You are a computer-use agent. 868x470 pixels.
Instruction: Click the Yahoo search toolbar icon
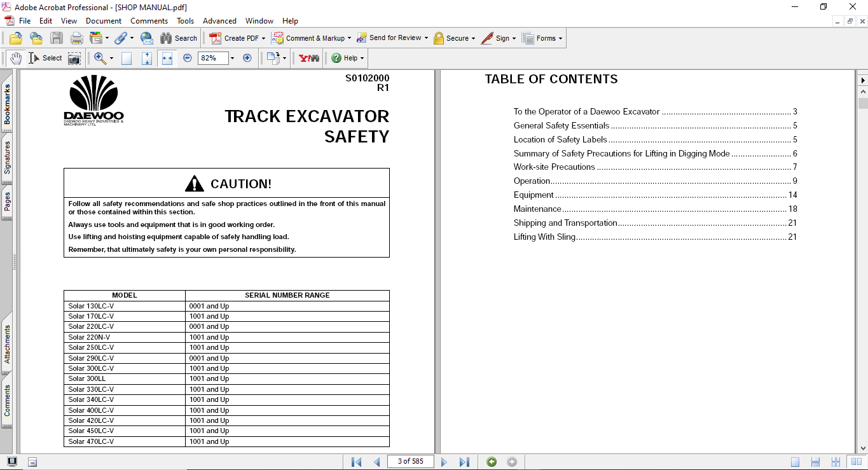[x=309, y=58]
